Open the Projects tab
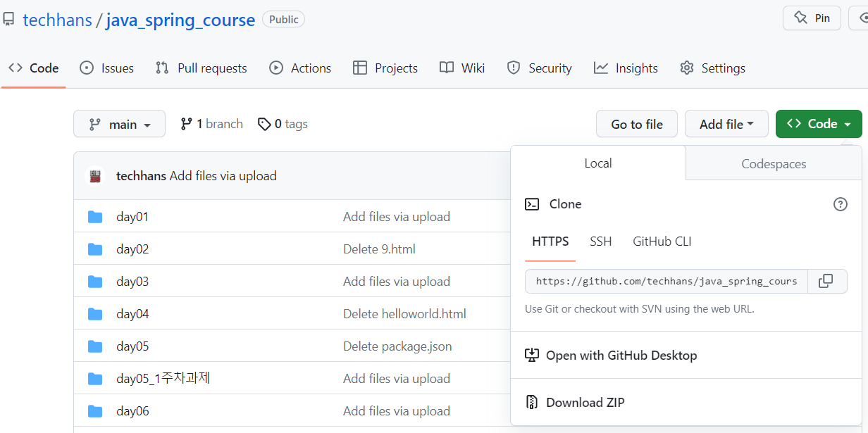868x433 pixels. tap(385, 68)
